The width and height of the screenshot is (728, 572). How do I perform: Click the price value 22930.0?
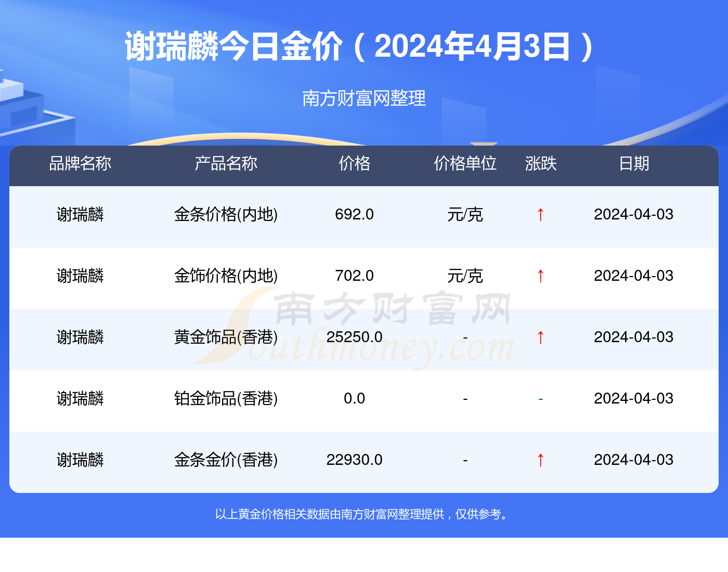[x=355, y=460]
